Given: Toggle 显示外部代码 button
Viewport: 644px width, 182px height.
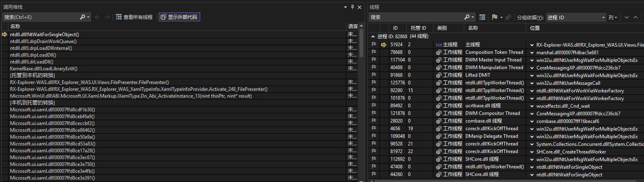Looking at the screenshot, I should point(179,17).
